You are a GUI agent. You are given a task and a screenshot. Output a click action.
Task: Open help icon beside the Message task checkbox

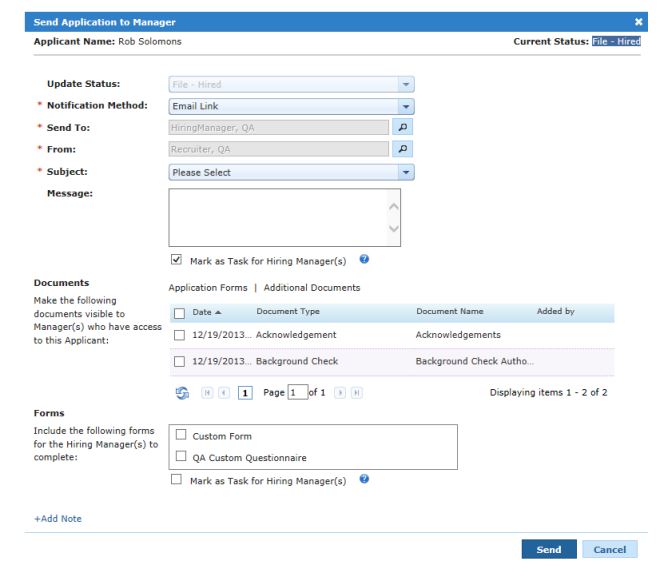[364, 259]
